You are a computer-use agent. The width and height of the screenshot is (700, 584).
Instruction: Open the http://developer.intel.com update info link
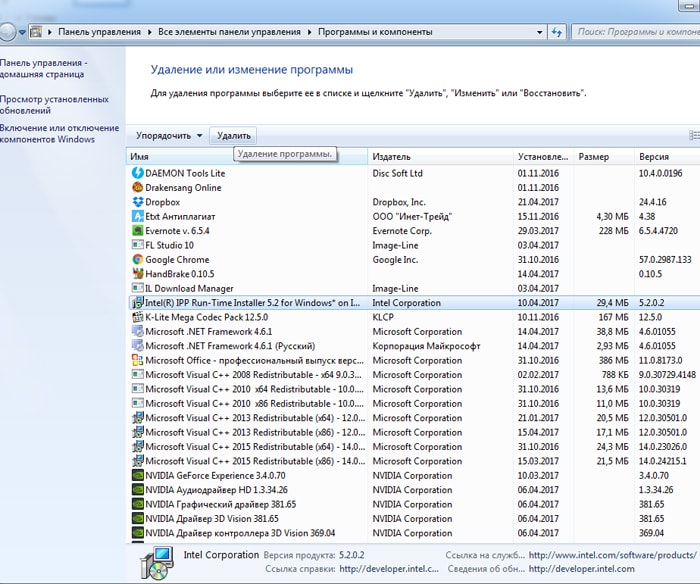tap(581, 569)
